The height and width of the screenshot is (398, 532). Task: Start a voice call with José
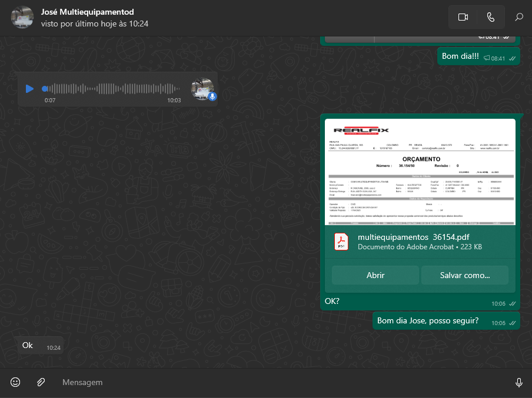[491, 18]
